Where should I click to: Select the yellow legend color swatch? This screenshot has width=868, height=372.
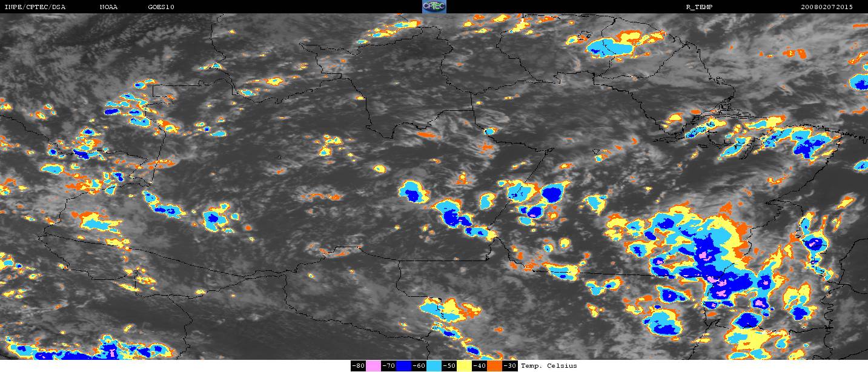464,366
